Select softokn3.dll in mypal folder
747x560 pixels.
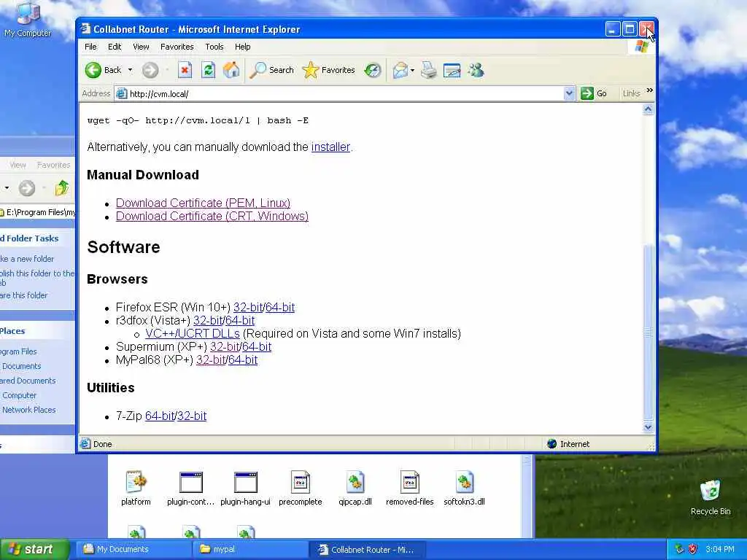point(464,488)
